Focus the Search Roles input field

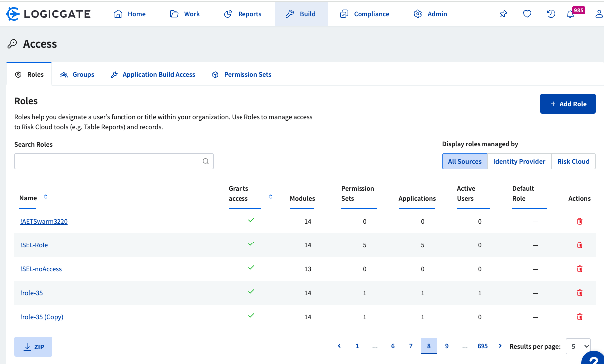pyautogui.click(x=114, y=161)
